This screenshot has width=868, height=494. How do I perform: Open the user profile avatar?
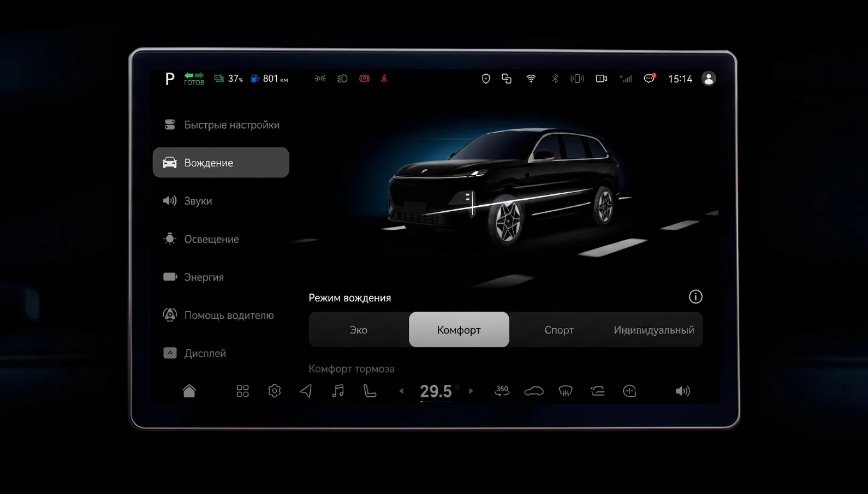pyautogui.click(x=709, y=79)
